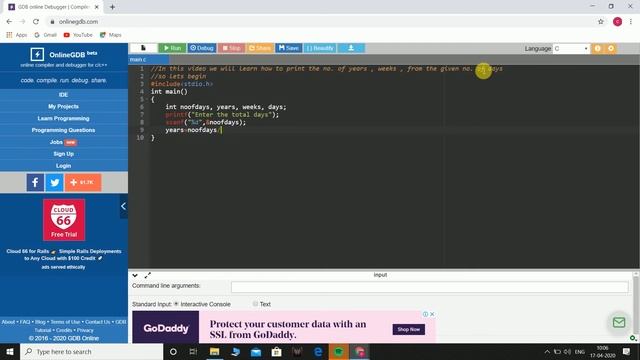This screenshot has width=640, height=360.
Task: Click the Stop button in the toolbar
Action: tap(231, 48)
